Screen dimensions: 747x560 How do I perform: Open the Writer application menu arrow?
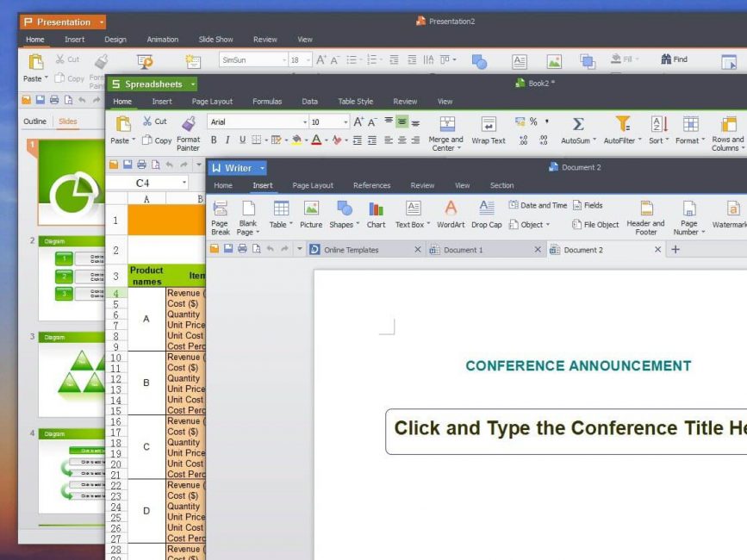pos(262,168)
